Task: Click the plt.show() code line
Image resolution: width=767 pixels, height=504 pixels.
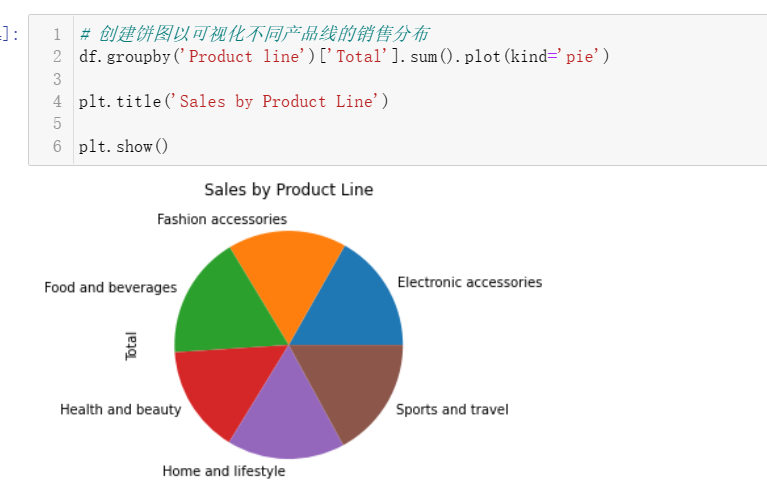Action: 124,147
